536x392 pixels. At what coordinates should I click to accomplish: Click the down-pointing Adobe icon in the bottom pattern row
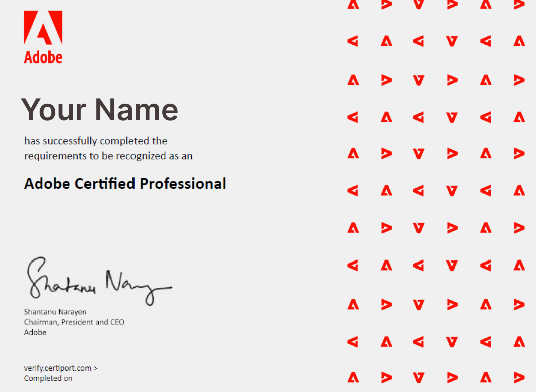[x=419, y=377]
